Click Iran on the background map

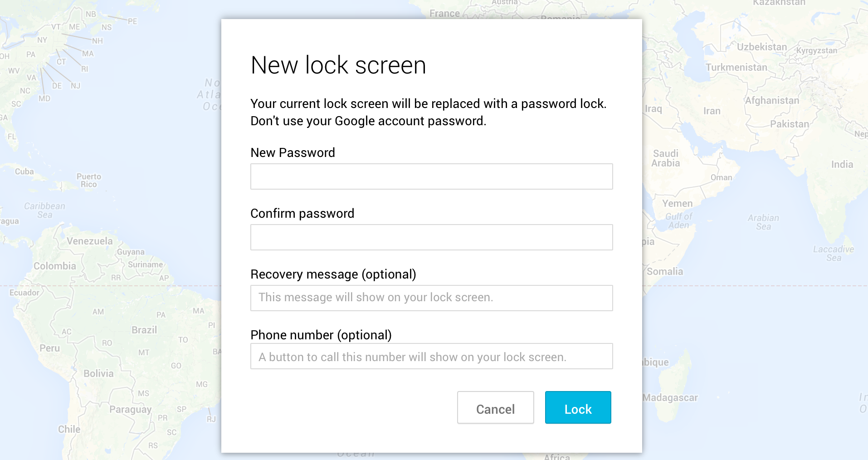click(x=712, y=110)
